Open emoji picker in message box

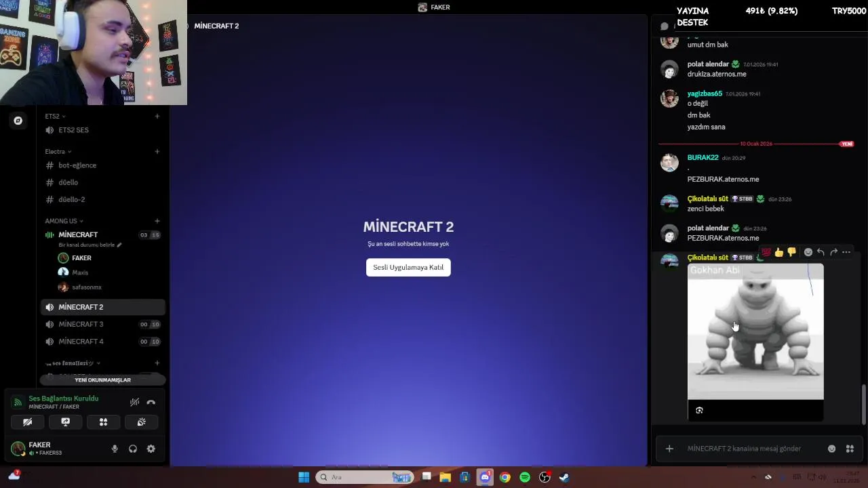(831, 449)
